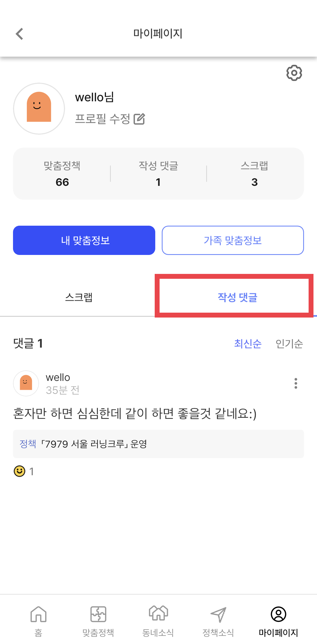The image size is (317, 644).
Task: Tap the large wello profile avatar
Action: pyautogui.click(x=39, y=109)
